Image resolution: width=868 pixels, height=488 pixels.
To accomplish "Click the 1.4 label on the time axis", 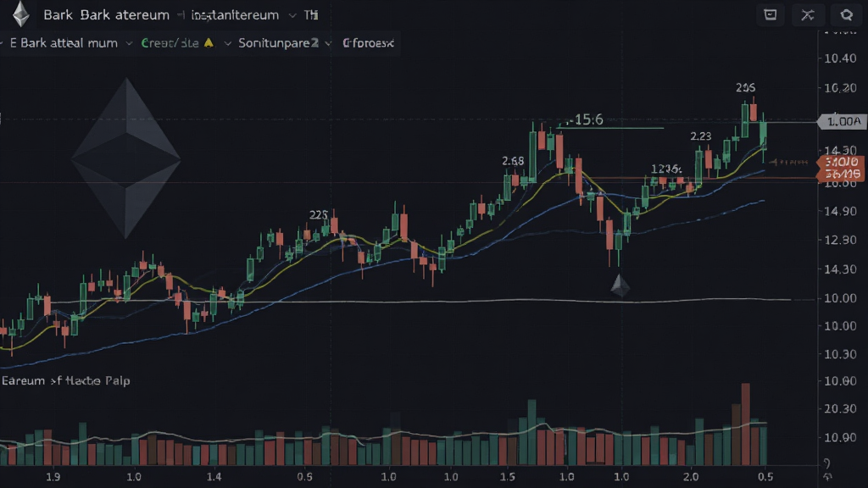I will 214,477.
